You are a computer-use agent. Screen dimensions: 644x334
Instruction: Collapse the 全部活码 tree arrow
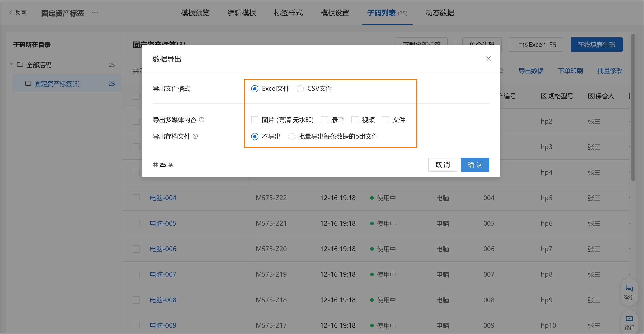click(x=11, y=64)
